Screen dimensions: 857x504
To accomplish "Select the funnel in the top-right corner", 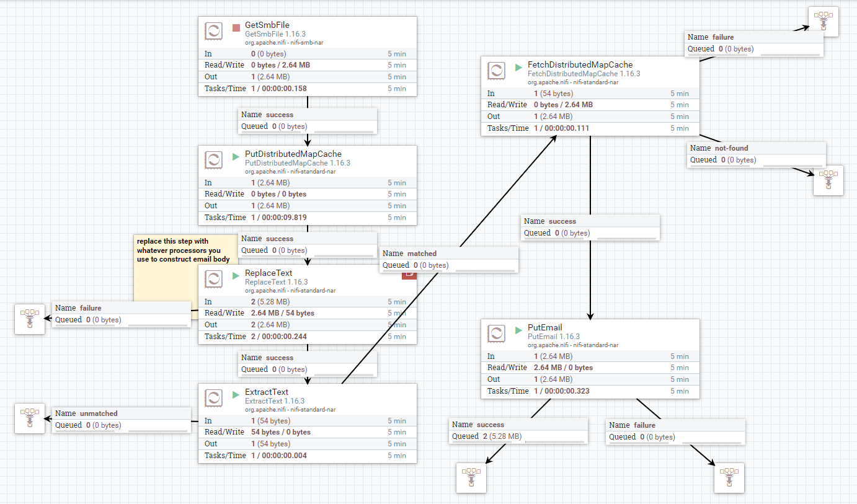I will (823, 20).
